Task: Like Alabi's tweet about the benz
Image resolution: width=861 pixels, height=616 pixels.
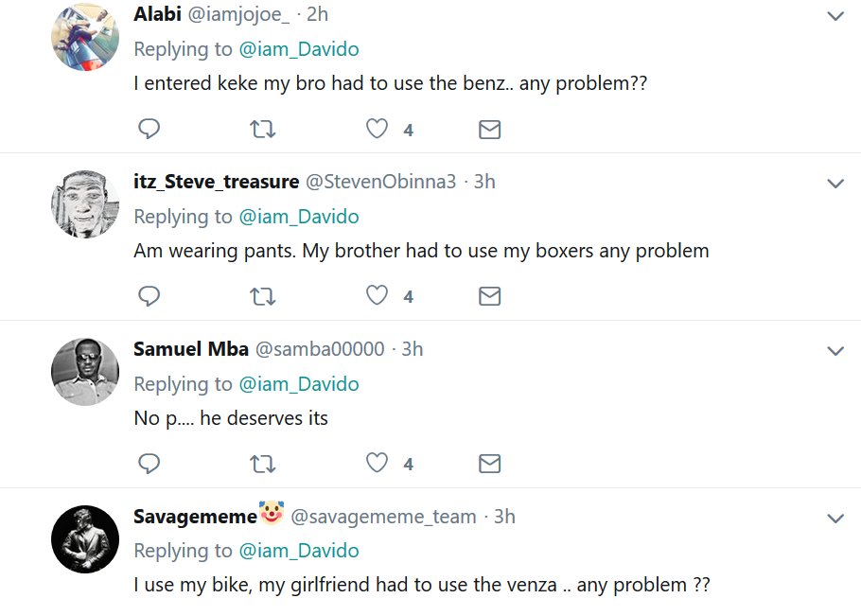Action: pyautogui.click(x=377, y=129)
